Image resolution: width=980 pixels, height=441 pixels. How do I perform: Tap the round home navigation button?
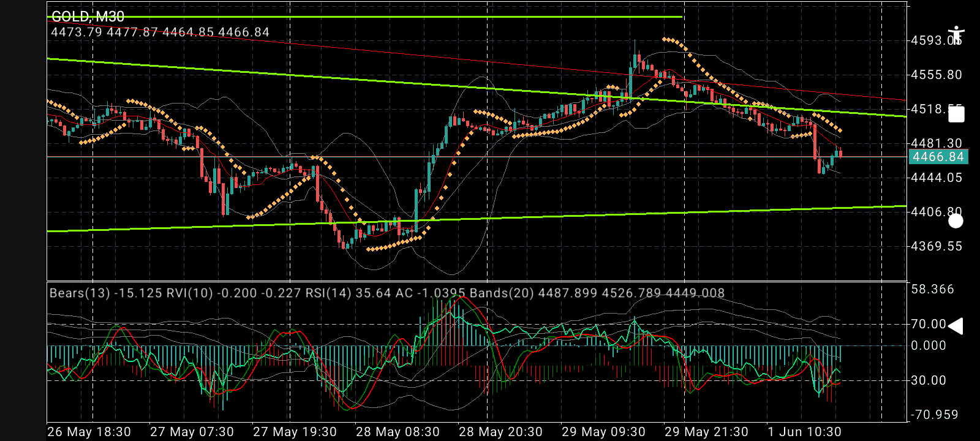click(956, 221)
